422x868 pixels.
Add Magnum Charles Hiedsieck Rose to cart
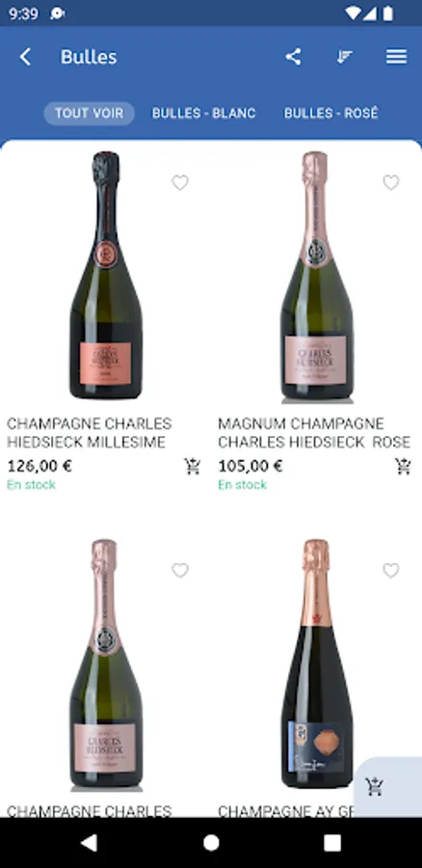tap(403, 466)
